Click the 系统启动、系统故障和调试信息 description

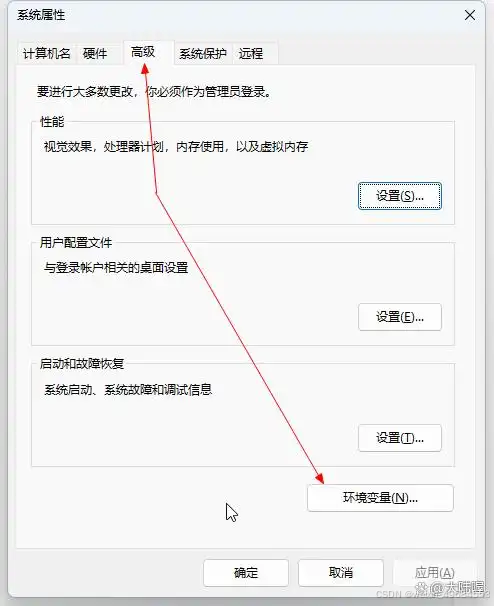128,389
